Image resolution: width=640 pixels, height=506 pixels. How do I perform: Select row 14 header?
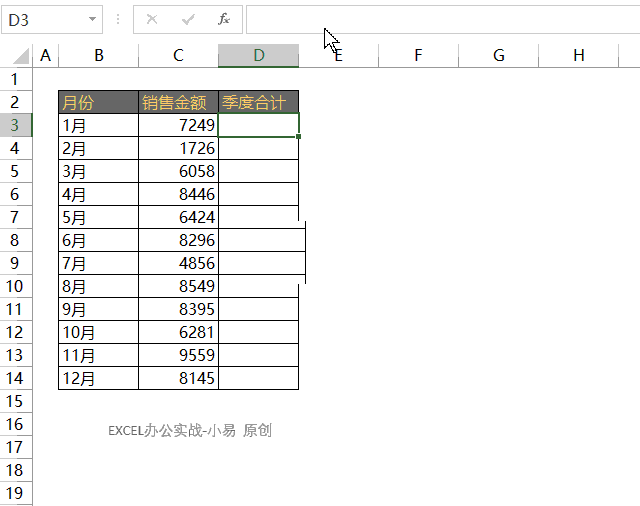pos(16,378)
